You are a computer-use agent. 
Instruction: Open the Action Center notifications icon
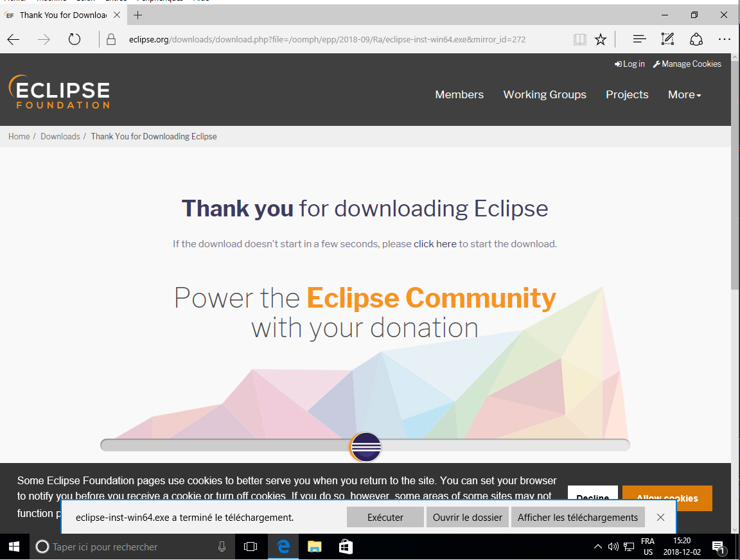pyautogui.click(x=718, y=547)
